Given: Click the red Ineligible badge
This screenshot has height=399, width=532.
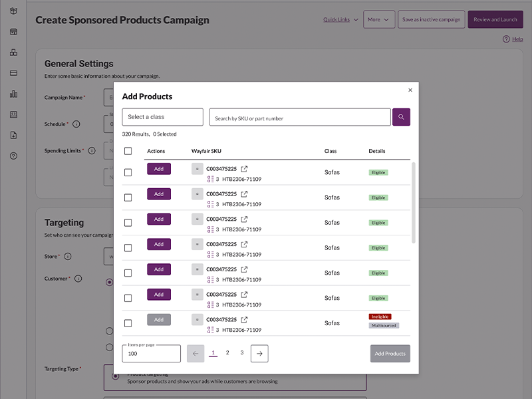Looking at the screenshot, I should 380,317.
